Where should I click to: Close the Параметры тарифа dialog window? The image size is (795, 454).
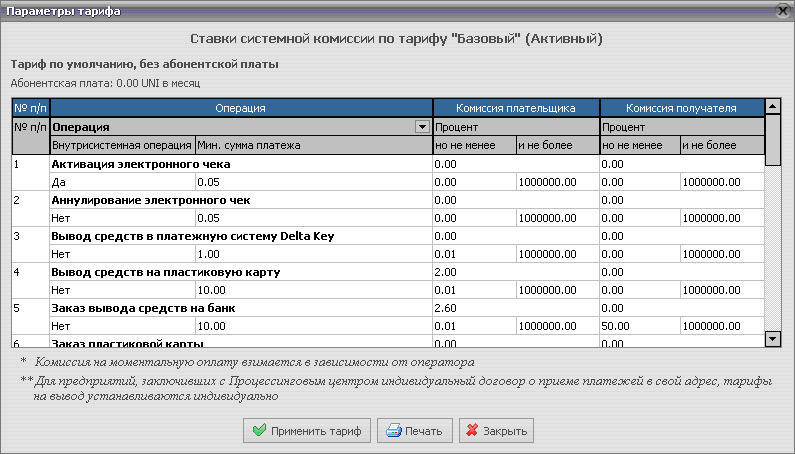pyautogui.click(x=782, y=10)
